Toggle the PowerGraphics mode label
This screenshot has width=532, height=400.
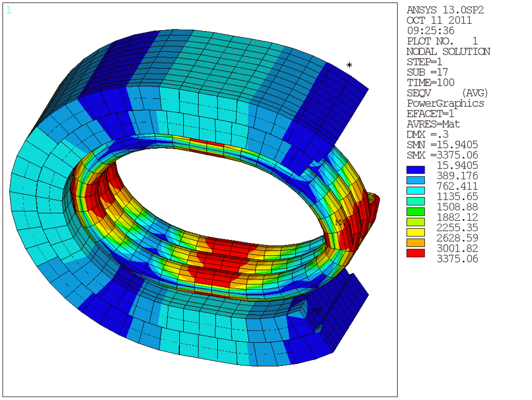(444, 103)
